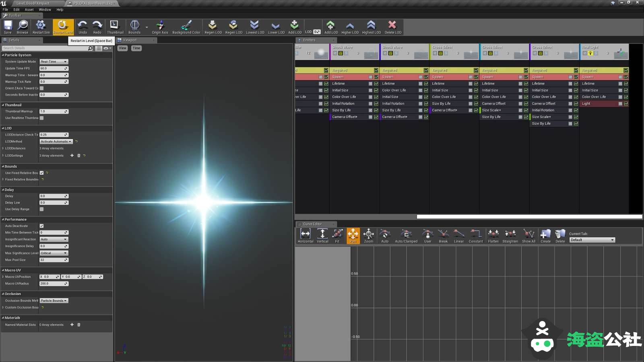This screenshot has height=362, width=644.
Task: Select the Zoom mode icon
Action: tap(368, 236)
